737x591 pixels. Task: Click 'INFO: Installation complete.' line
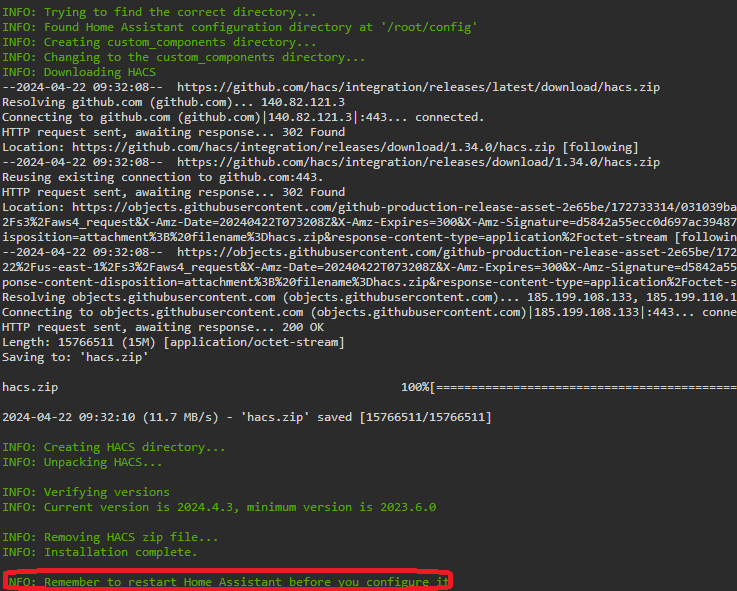(100, 553)
